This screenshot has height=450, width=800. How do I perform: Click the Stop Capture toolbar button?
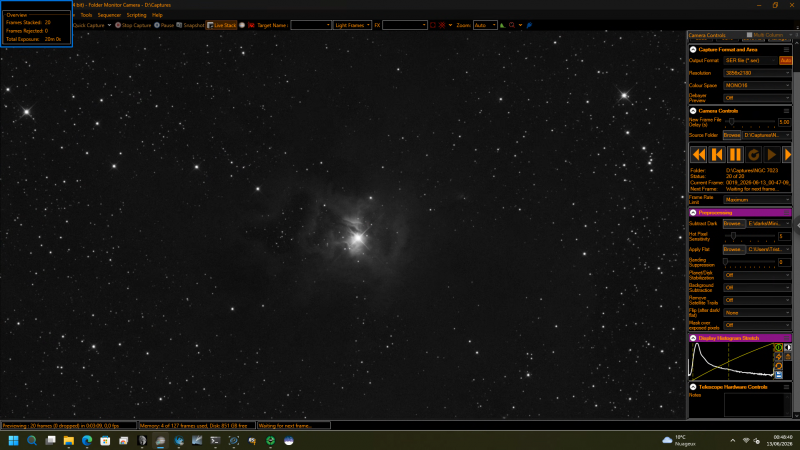tap(133, 25)
